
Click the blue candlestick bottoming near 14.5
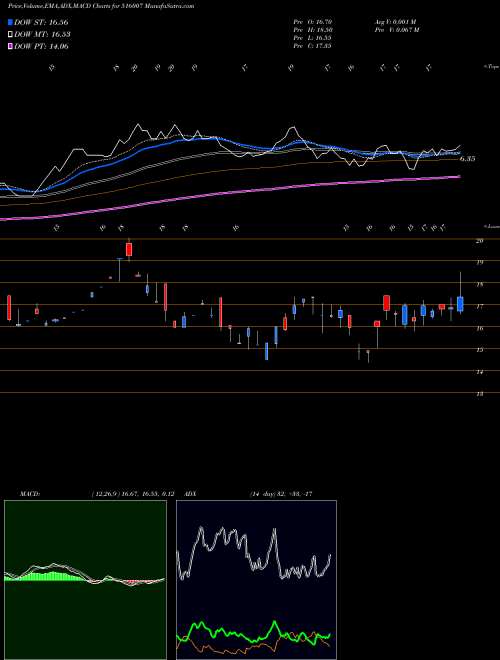coord(266,351)
